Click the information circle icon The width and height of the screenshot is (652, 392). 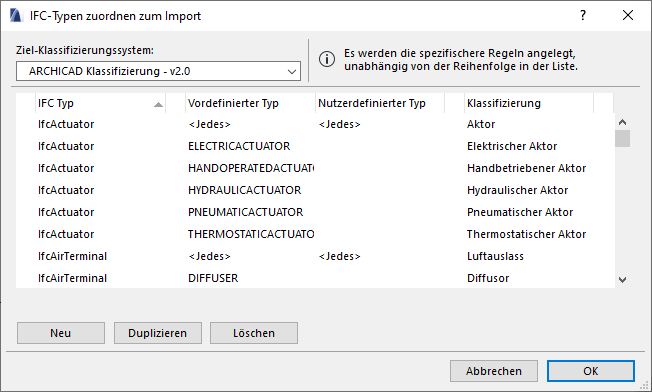(x=327, y=59)
